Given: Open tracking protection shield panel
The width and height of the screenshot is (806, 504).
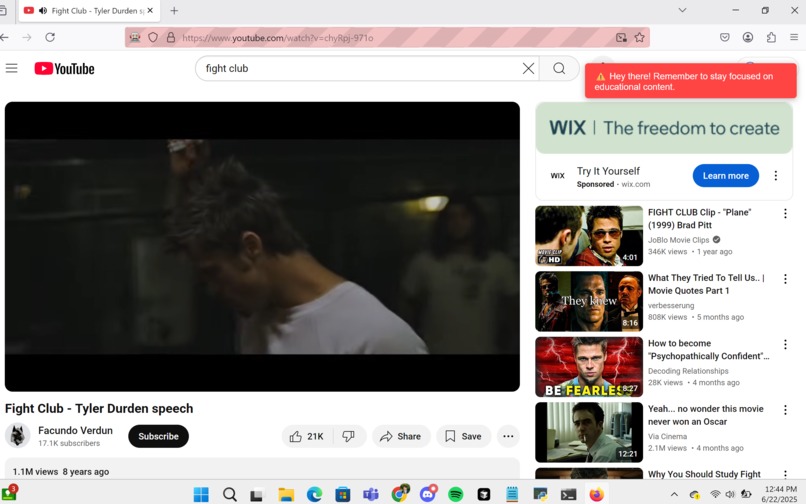Looking at the screenshot, I should [153, 37].
